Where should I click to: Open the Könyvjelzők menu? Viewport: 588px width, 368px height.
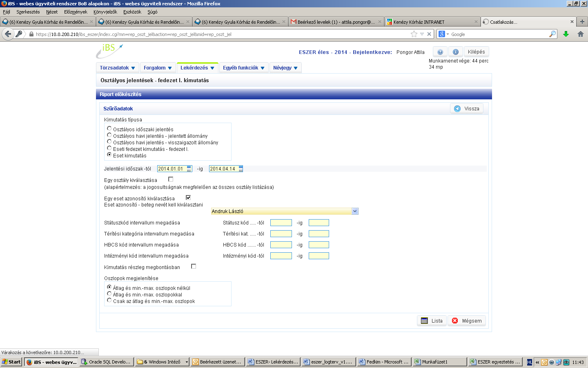pyautogui.click(x=105, y=12)
